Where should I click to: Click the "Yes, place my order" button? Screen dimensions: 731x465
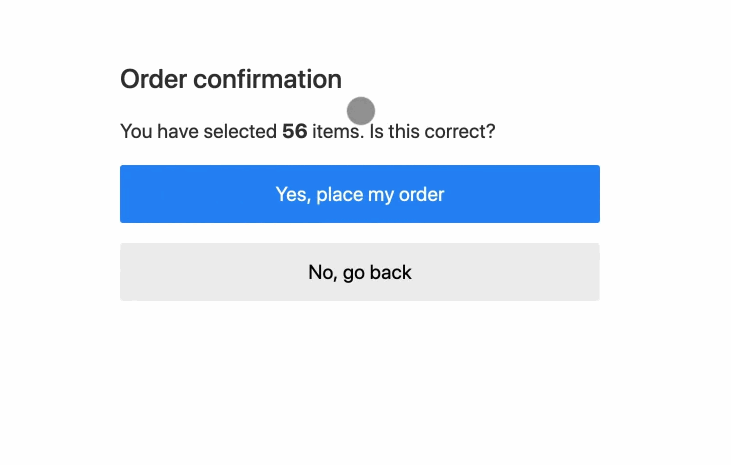360,194
